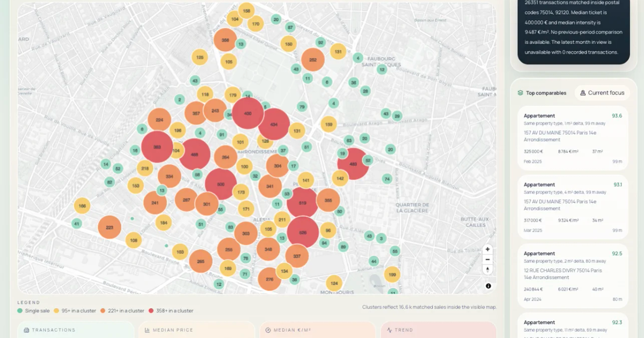Click the Trend pulse icon
This screenshot has width=644, height=338.
pyautogui.click(x=389, y=330)
